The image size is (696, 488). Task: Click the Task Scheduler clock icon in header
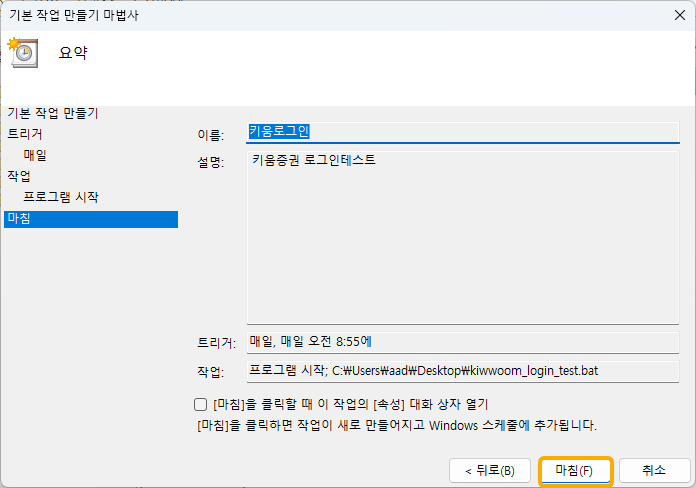[x=23, y=52]
